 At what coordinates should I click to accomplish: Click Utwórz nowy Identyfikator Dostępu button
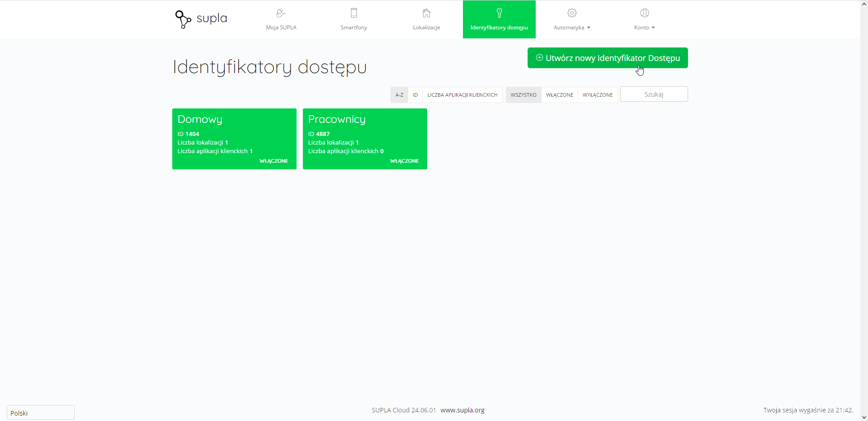(608, 58)
